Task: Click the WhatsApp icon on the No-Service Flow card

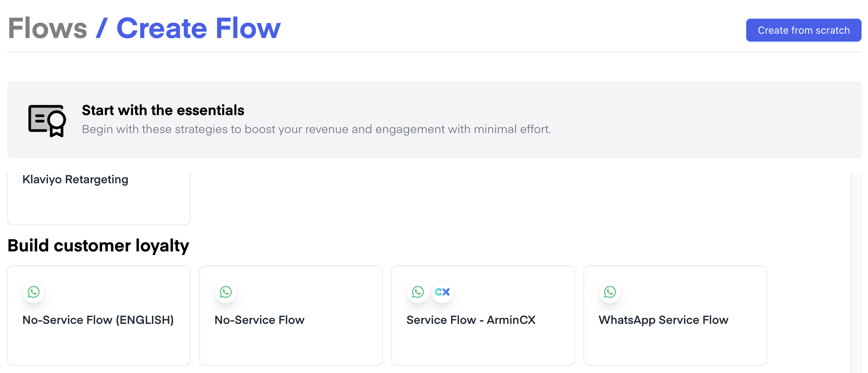Action: pos(226,292)
